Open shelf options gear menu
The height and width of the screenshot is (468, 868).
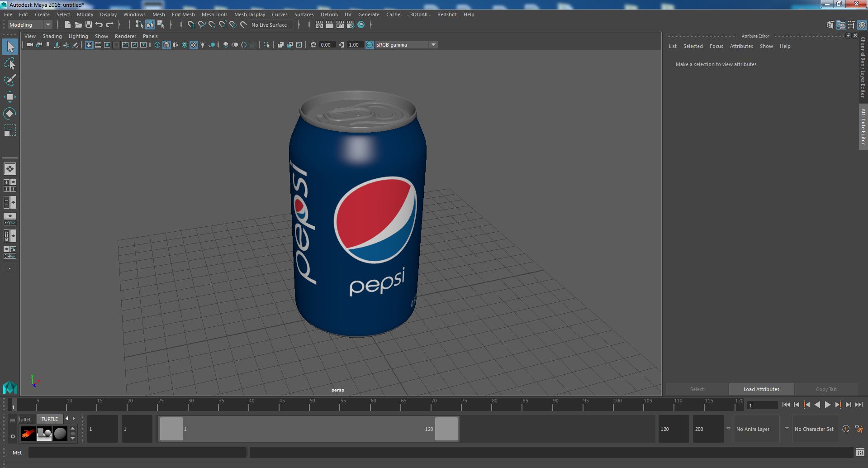13,437
